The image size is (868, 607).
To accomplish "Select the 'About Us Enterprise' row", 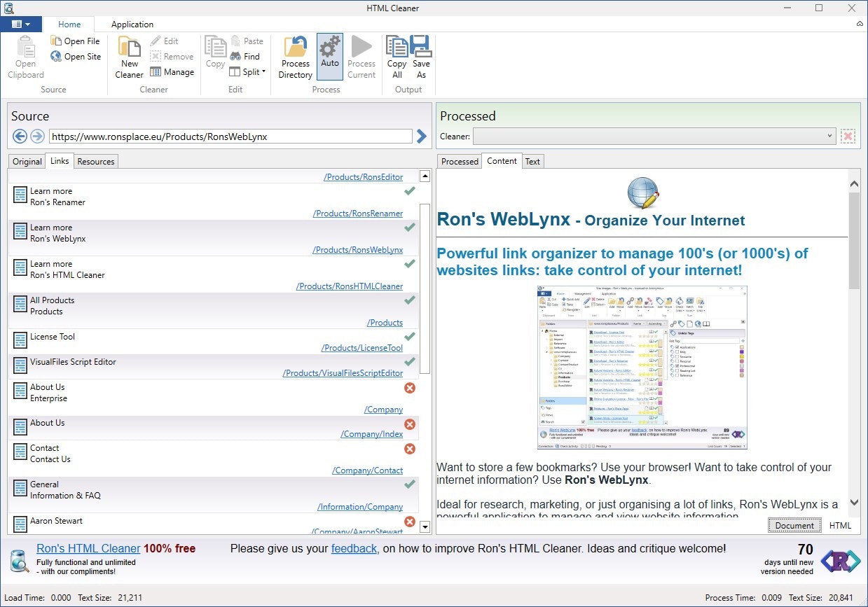I will pyautogui.click(x=214, y=398).
